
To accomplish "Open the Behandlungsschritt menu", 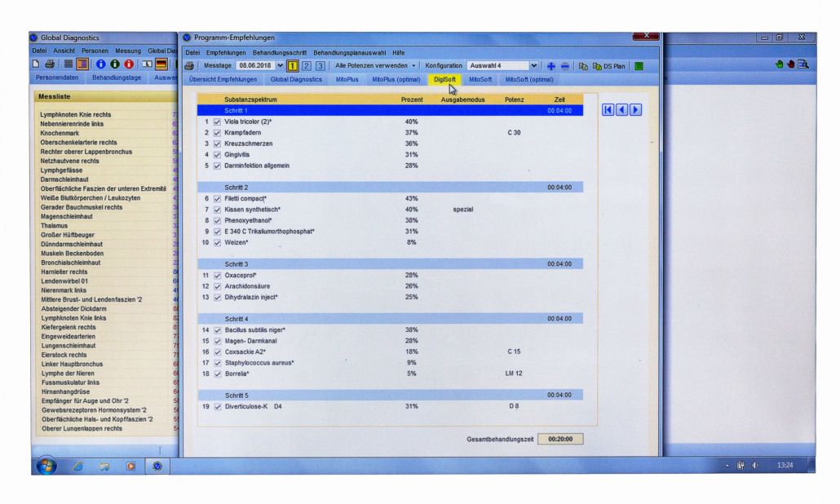I will tap(279, 53).
